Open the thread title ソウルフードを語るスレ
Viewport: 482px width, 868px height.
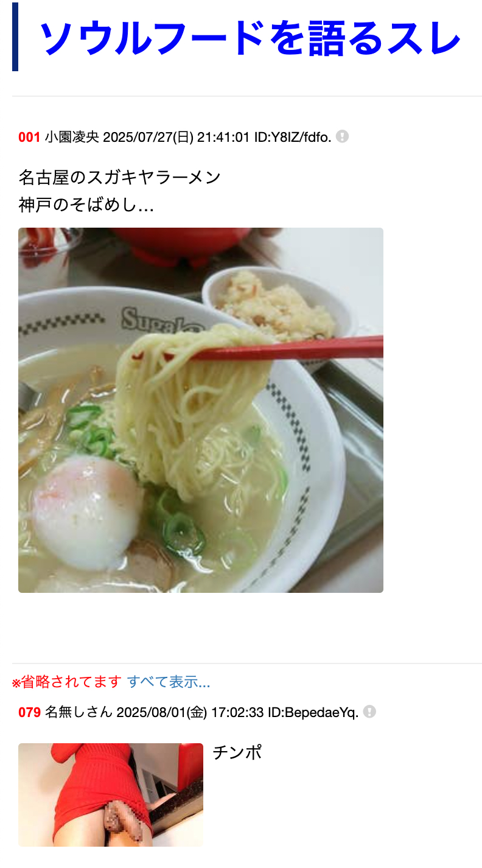[250, 38]
